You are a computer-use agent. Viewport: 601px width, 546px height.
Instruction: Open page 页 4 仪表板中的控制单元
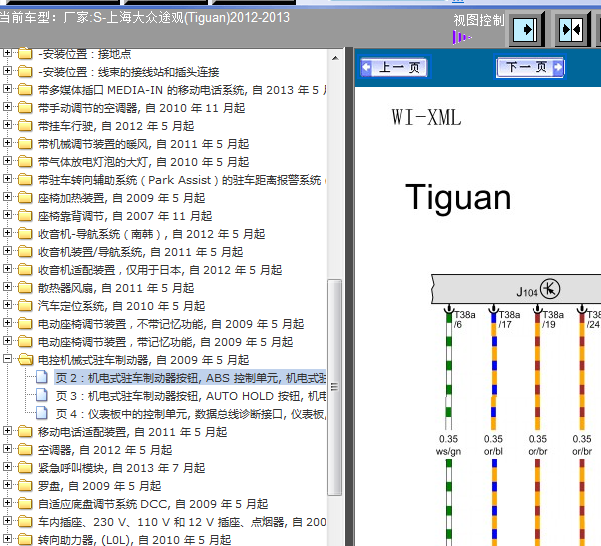[x=190, y=414]
